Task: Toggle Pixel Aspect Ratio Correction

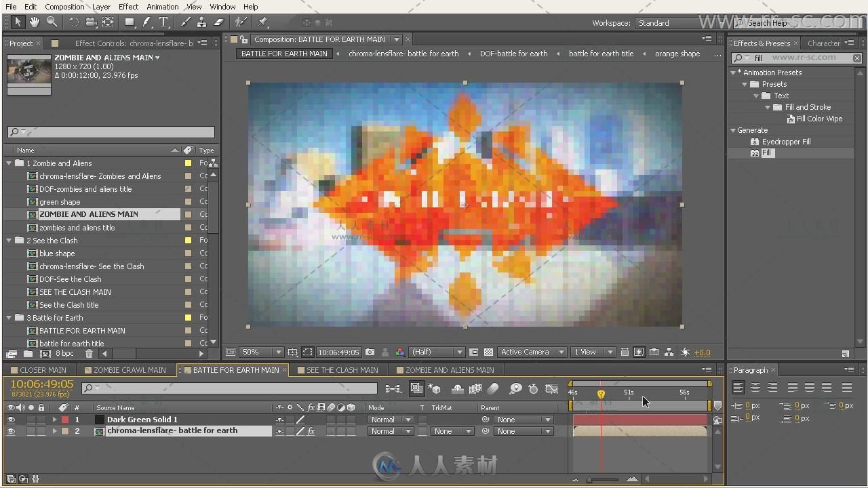Action: [x=625, y=352]
